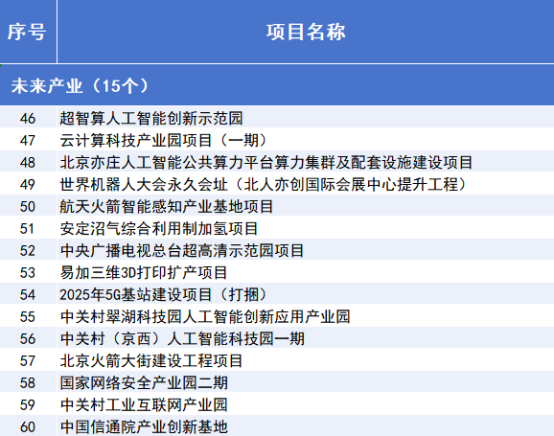Select 易加三维3D打印扩产项目 cell
Image resolution: width=554 pixels, height=436 pixels.
[306, 272]
